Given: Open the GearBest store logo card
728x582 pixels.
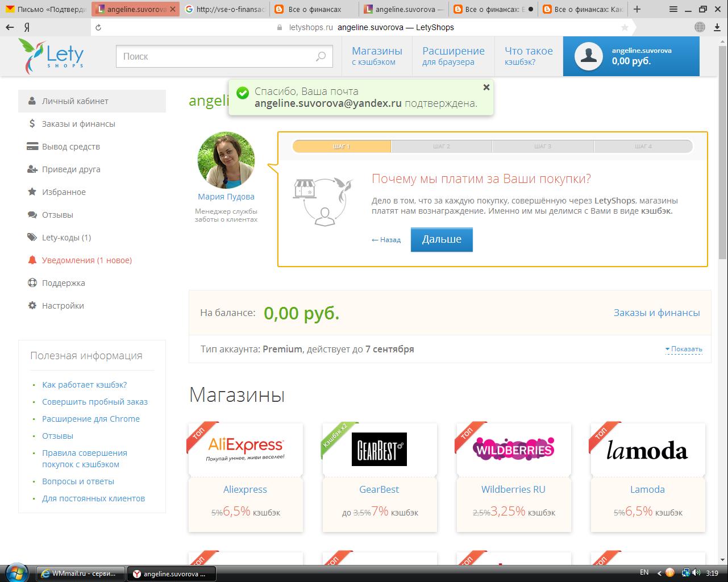Looking at the screenshot, I should pos(380,449).
